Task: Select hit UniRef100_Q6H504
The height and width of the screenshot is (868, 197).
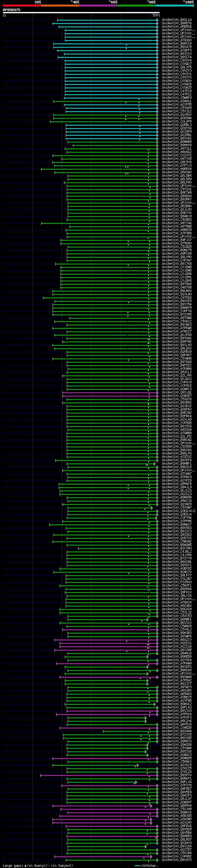Action: click(x=177, y=806)
